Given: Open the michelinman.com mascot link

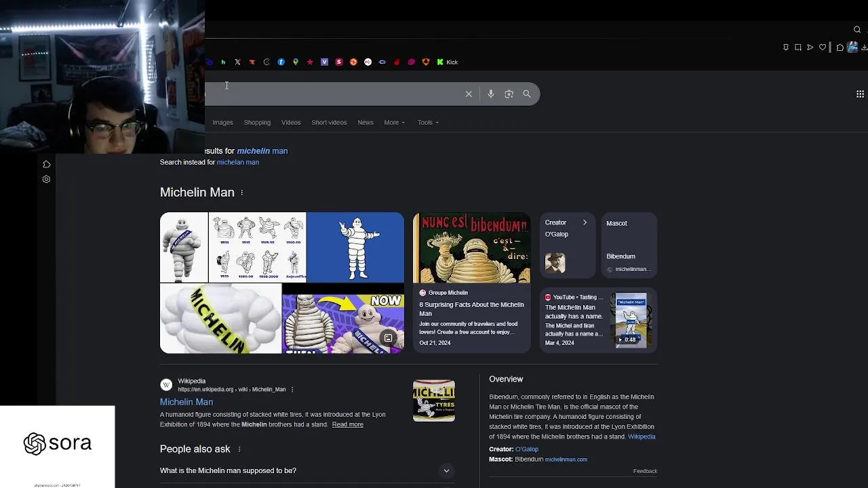Looking at the screenshot, I should point(566,460).
